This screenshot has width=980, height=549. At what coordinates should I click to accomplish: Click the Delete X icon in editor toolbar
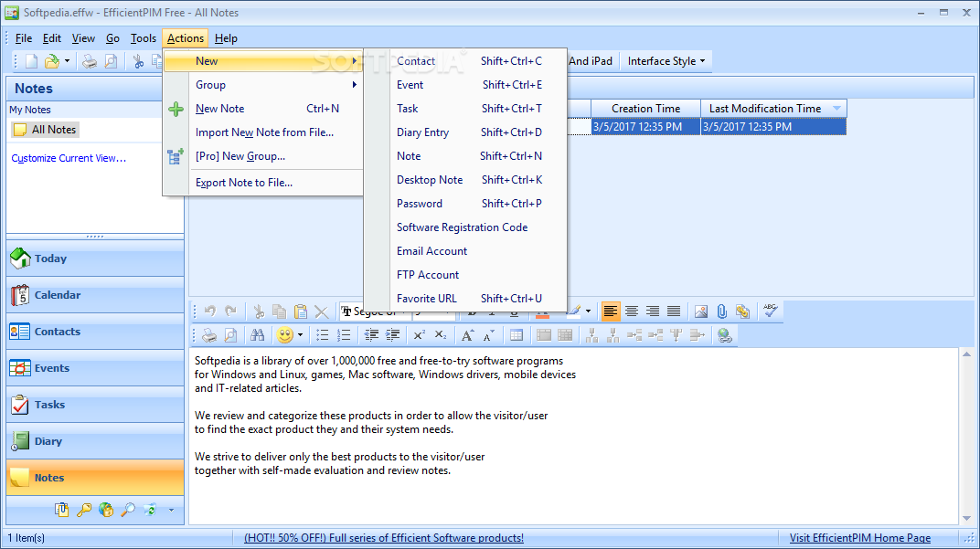(x=321, y=311)
